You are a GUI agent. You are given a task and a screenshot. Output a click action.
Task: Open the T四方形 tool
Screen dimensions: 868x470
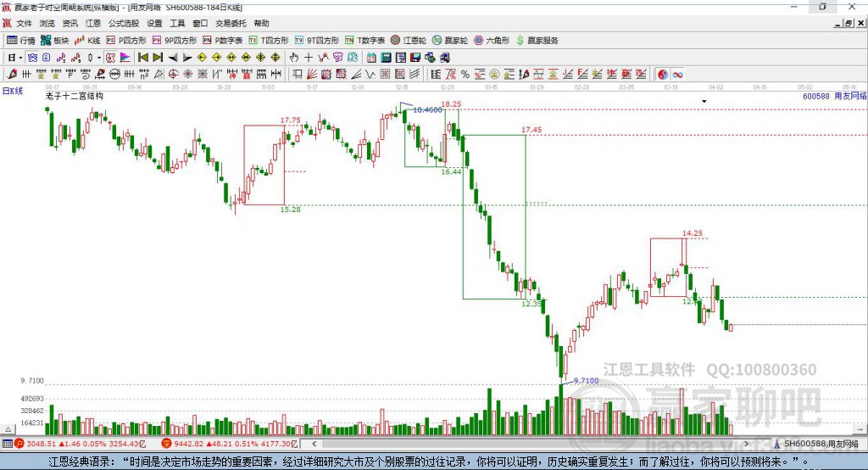coord(269,41)
